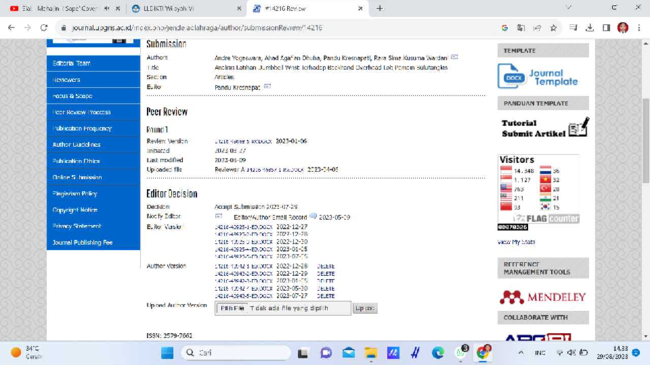Open the Chat app on the taskbar
This screenshot has width=650, height=365.
tap(326, 353)
